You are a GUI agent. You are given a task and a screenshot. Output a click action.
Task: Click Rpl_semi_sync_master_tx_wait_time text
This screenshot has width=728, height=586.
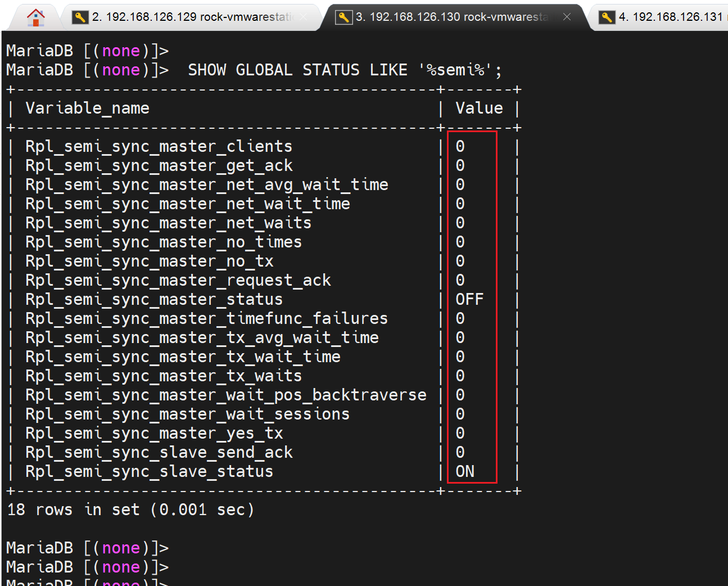pos(183,357)
